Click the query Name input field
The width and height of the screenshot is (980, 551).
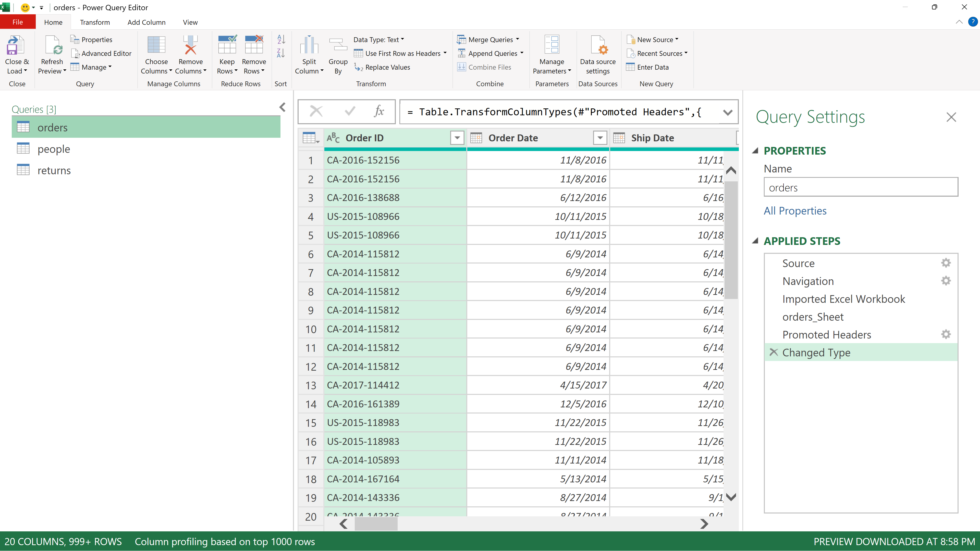pos(861,187)
